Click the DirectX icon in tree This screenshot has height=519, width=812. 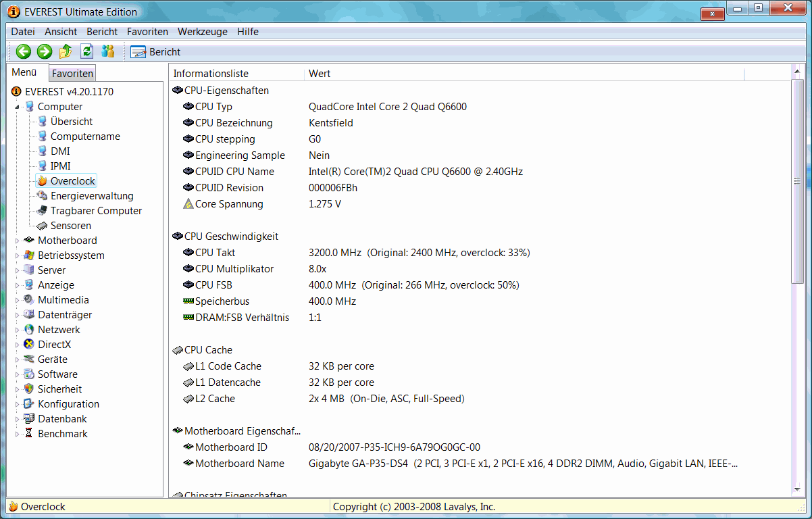pyautogui.click(x=29, y=344)
